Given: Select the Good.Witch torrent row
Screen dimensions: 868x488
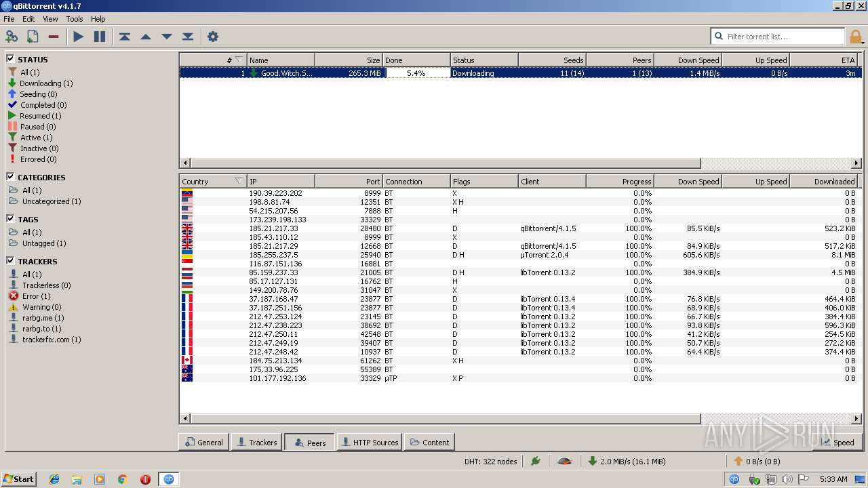Looking at the screenshot, I should (520, 73).
